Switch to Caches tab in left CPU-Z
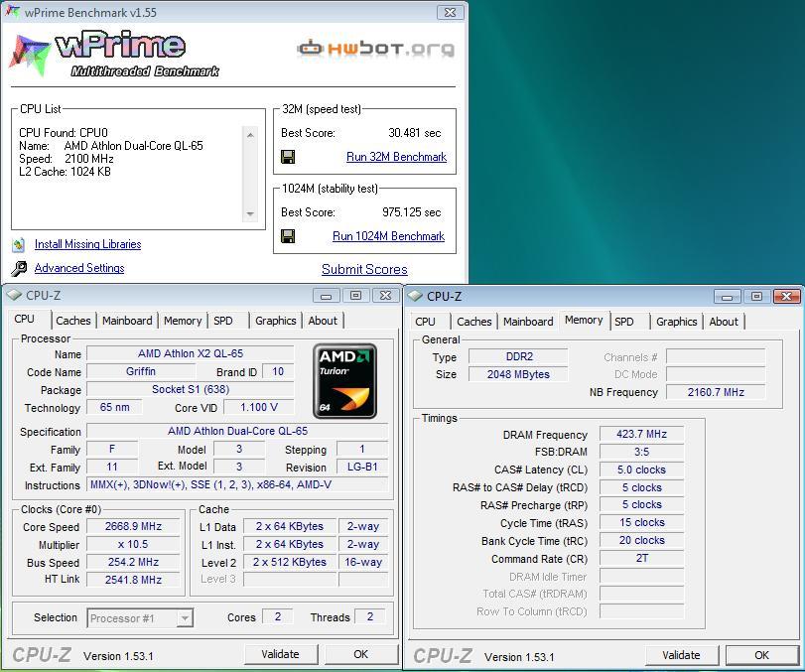This screenshot has width=805, height=672. [73, 321]
